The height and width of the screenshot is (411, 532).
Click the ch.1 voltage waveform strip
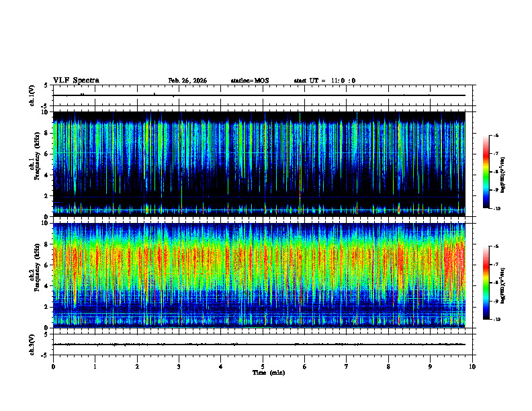(263, 95)
